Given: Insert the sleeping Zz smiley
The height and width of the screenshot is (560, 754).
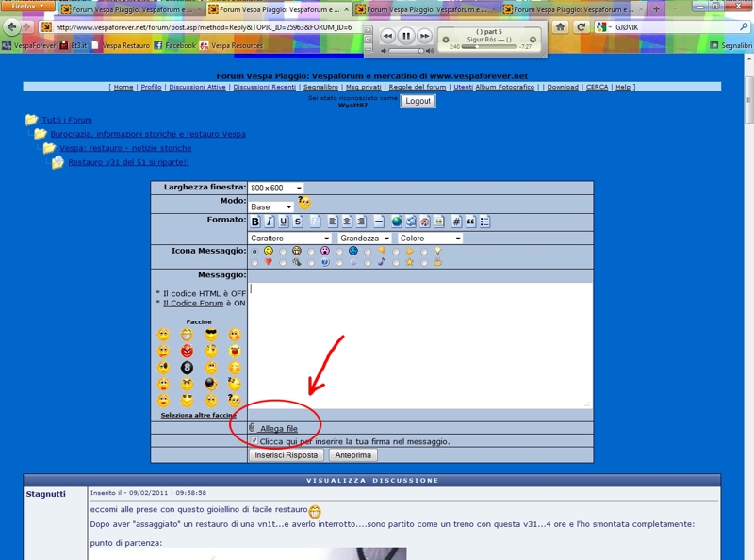Looking at the screenshot, I should 234,384.
